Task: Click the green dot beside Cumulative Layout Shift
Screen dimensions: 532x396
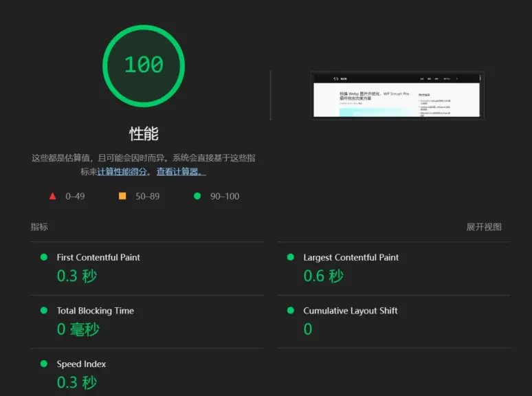Action: tap(291, 311)
